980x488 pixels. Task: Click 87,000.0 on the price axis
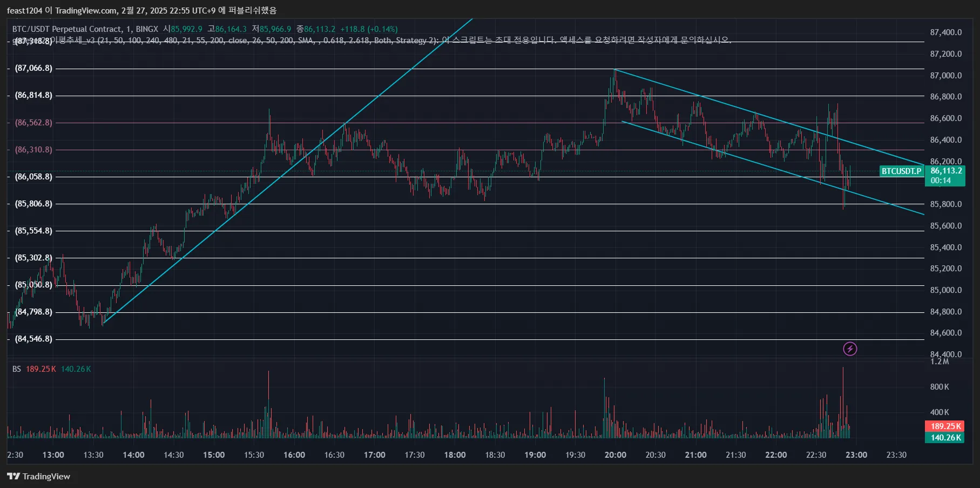click(946, 76)
